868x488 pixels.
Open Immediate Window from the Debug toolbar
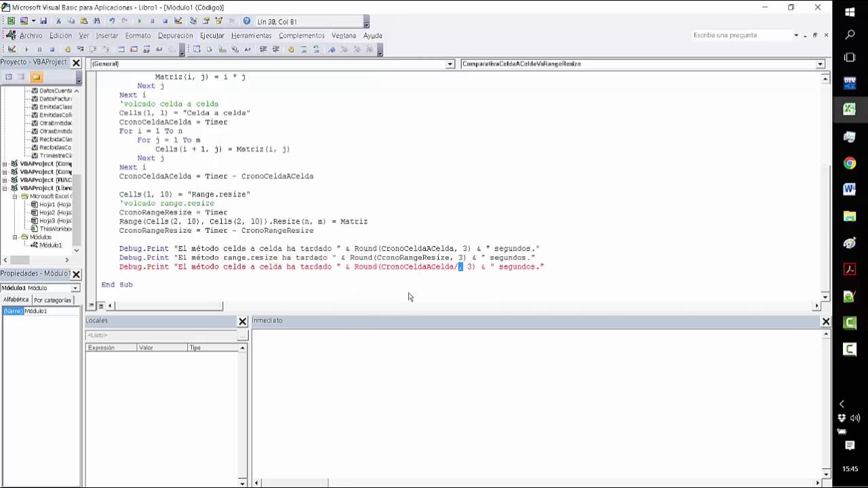[x=134, y=49]
